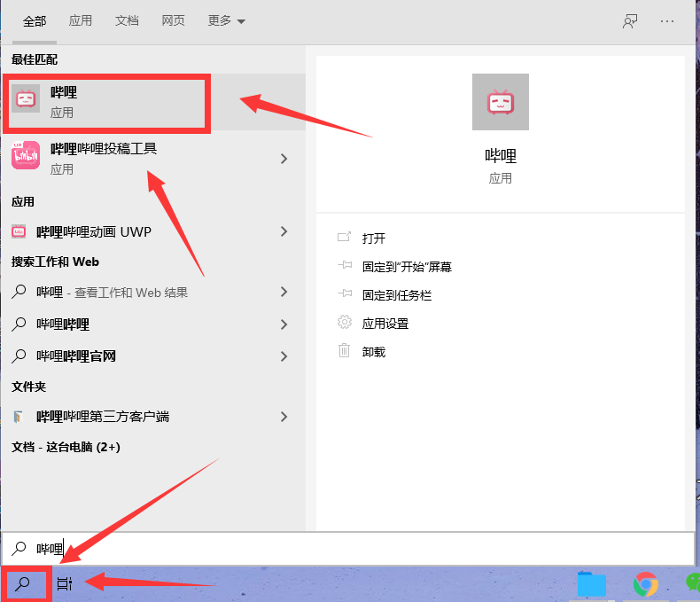This screenshot has height=602, width=700.
Task: Click the trash icon beside 卸载
Action: 344,350
